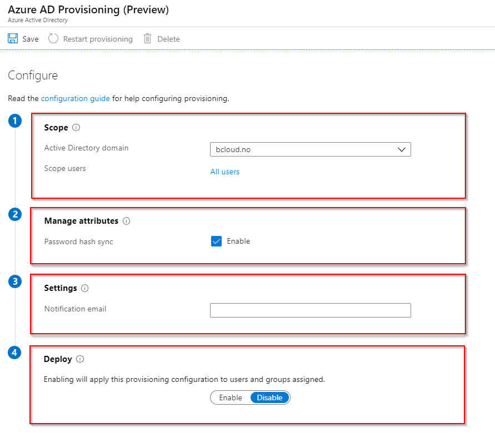Click the Save disk icon
Image resolution: width=495 pixels, height=448 pixels.
pos(13,38)
